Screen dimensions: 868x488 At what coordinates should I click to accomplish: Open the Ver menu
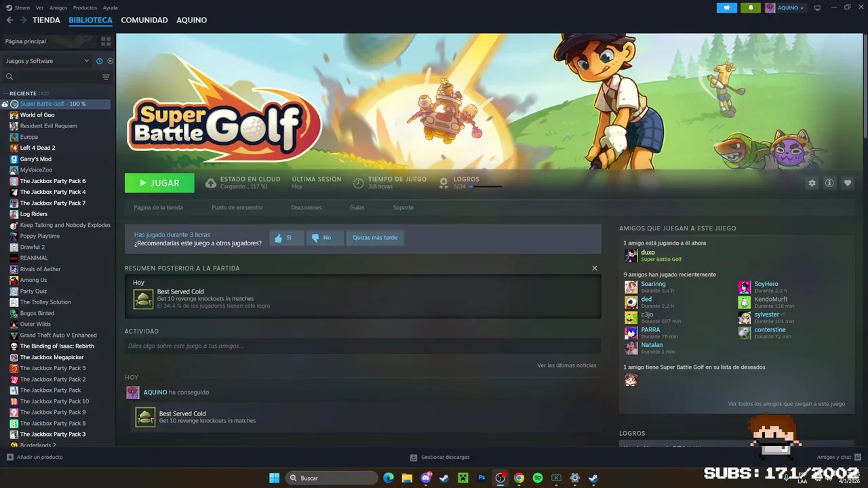point(39,7)
